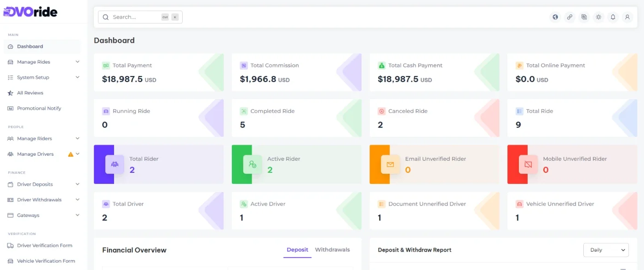Screen dimensions: 644x270
Task: Toggle light/dark theme sun icon
Action: point(598,17)
